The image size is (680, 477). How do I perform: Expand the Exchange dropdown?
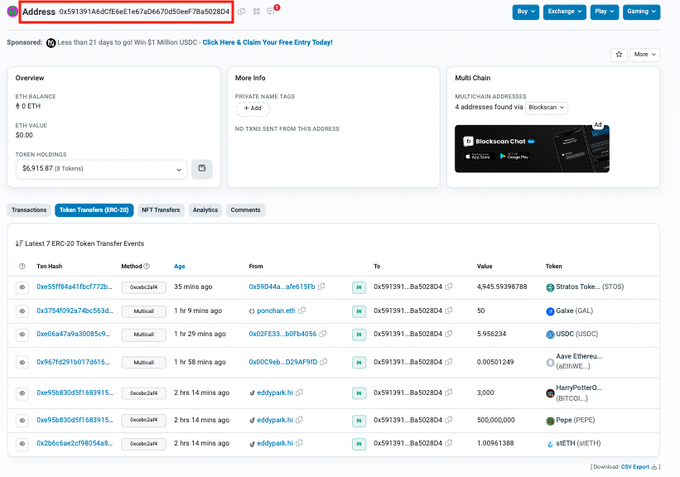(x=565, y=12)
